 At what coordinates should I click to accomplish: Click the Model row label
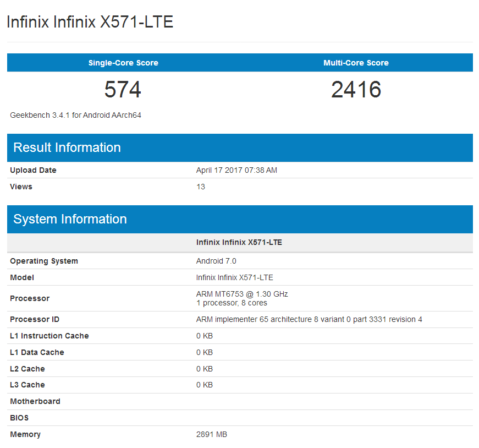(x=22, y=277)
